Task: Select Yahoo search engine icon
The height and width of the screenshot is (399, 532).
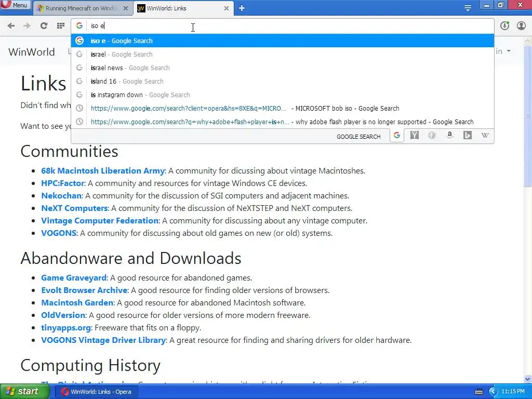Action: (x=414, y=136)
